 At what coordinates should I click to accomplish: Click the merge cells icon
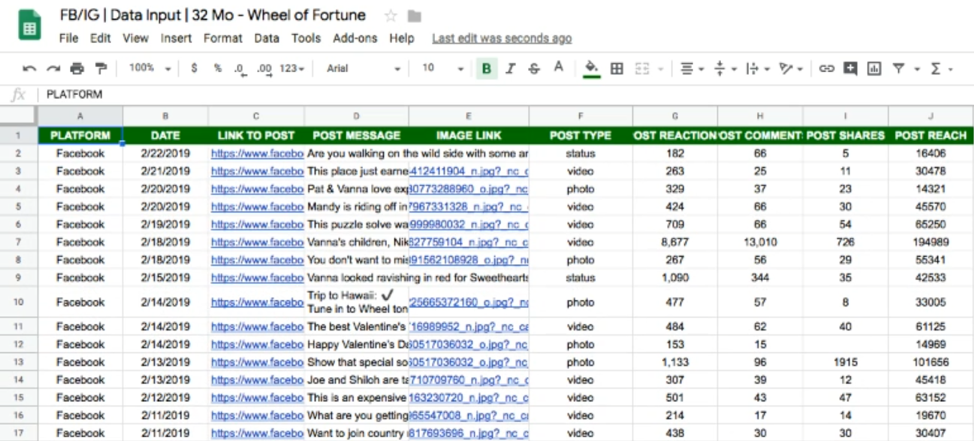(x=642, y=68)
